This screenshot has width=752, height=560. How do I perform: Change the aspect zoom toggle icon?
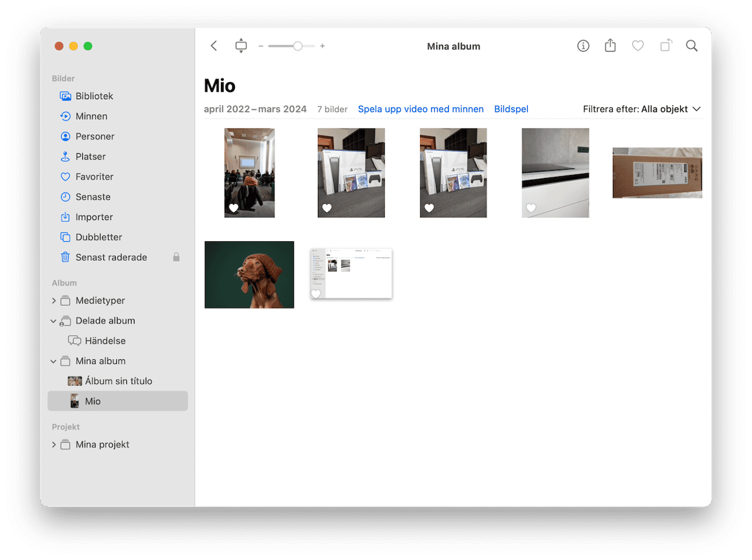241,46
